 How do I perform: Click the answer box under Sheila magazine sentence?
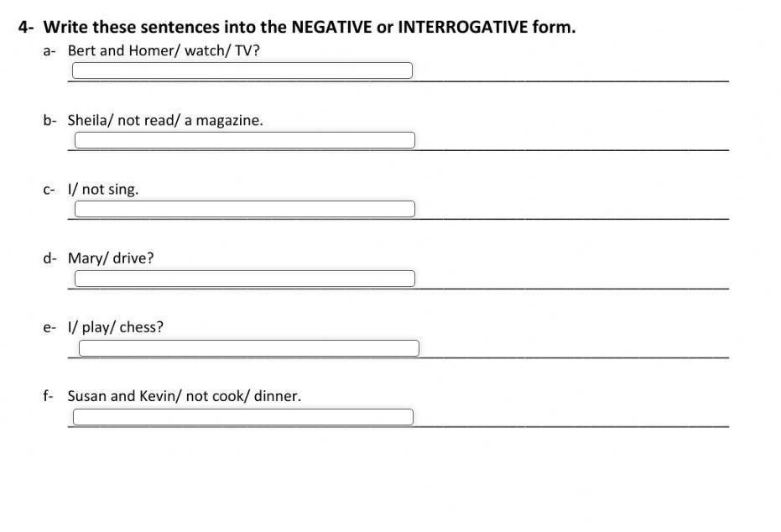pos(244,140)
